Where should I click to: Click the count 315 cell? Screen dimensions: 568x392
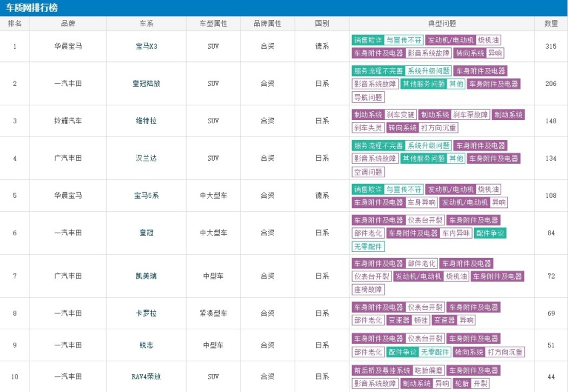point(551,46)
